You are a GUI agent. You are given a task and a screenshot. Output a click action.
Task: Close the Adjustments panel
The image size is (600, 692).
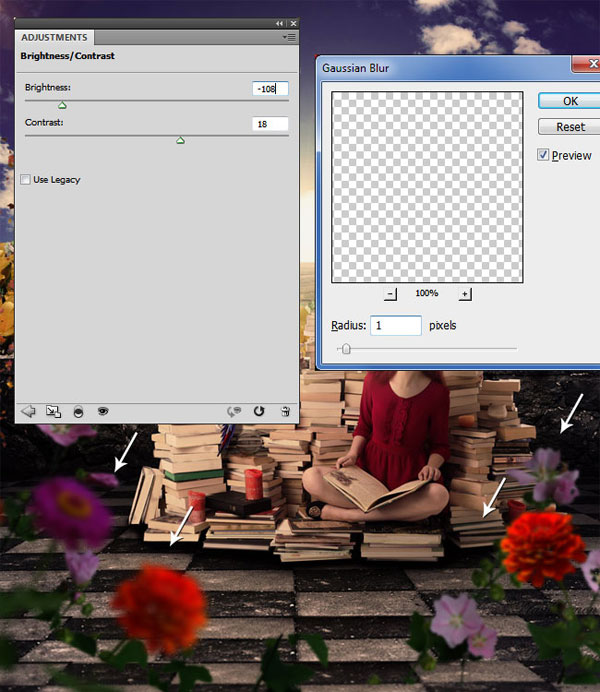click(293, 23)
